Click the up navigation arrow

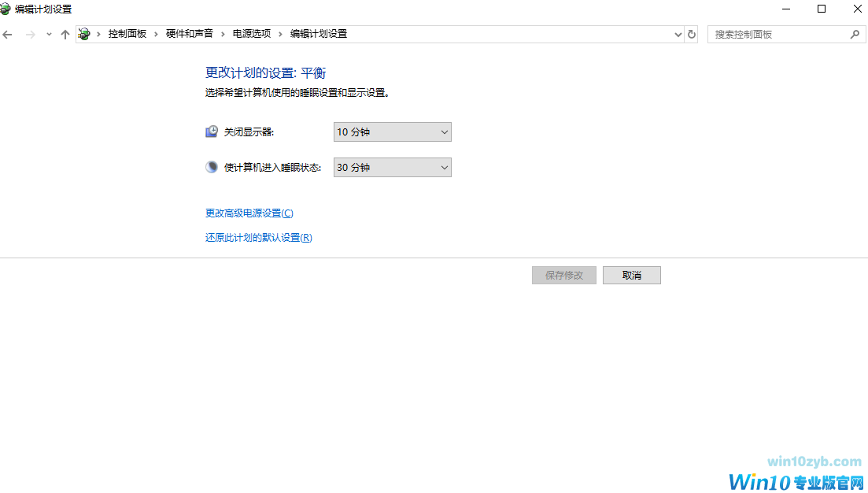click(65, 34)
